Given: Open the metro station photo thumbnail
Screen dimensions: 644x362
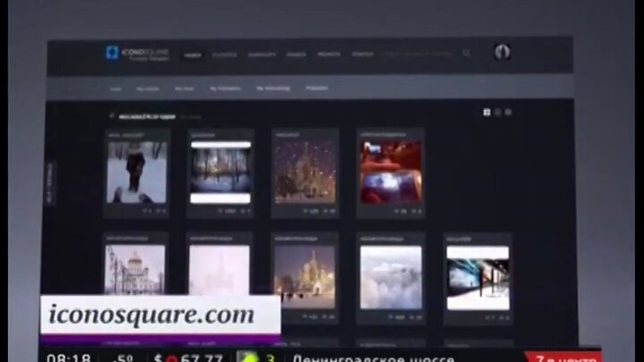Looking at the screenshot, I should click(478, 277).
